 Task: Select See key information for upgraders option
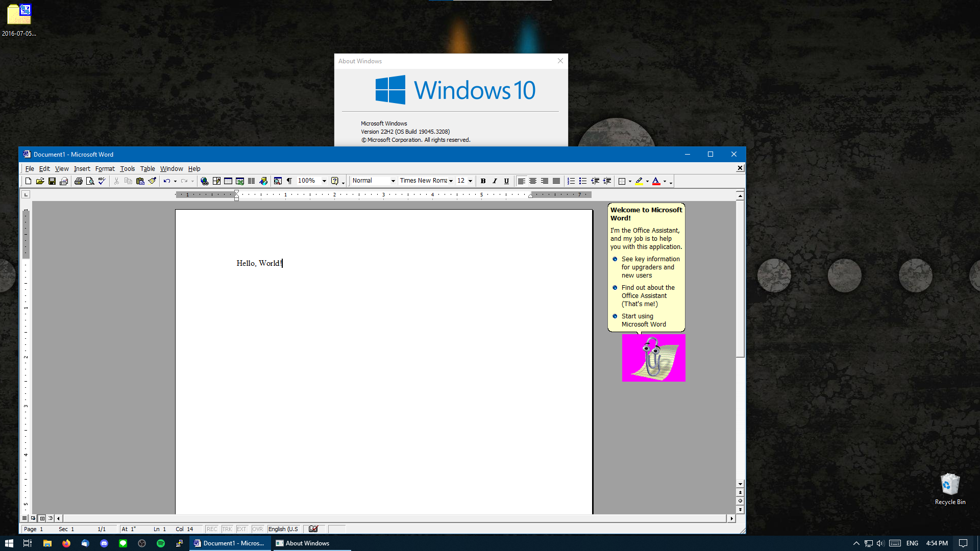point(646,267)
